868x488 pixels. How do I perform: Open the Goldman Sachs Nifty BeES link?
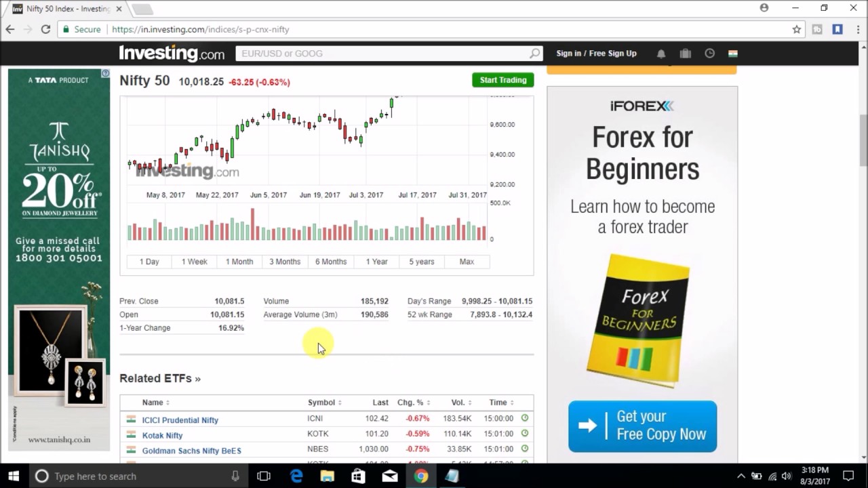click(x=192, y=450)
